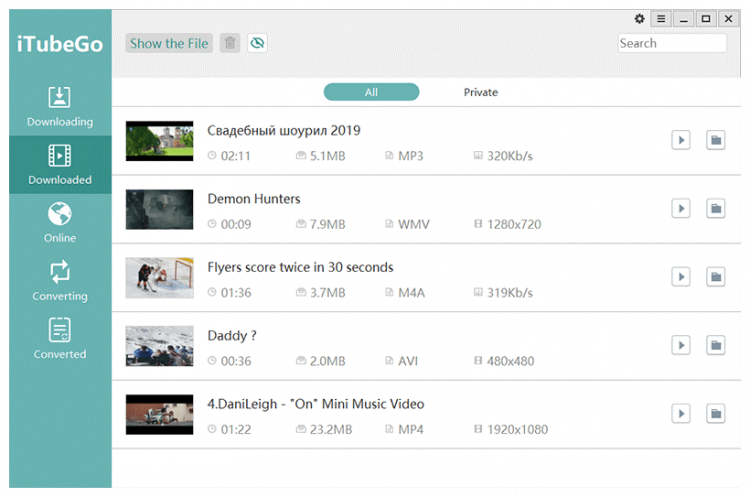Play the Demon Hunters video
The width and height of the screenshot is (750, 497).
(681, 209)
